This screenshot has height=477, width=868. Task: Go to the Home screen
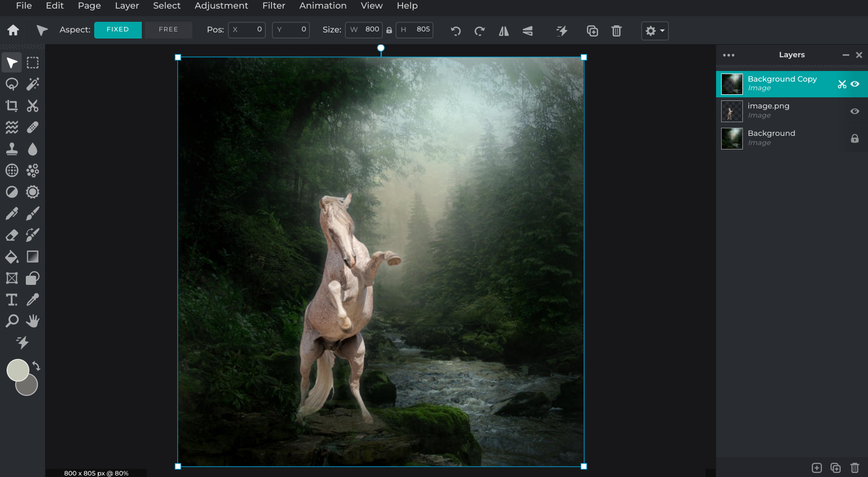pos(13,30)
